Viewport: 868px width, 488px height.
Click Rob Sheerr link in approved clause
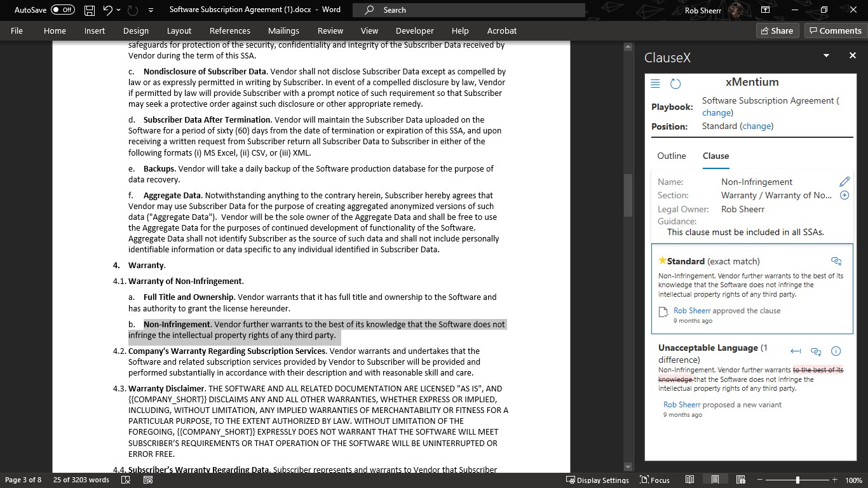[692, 311]
